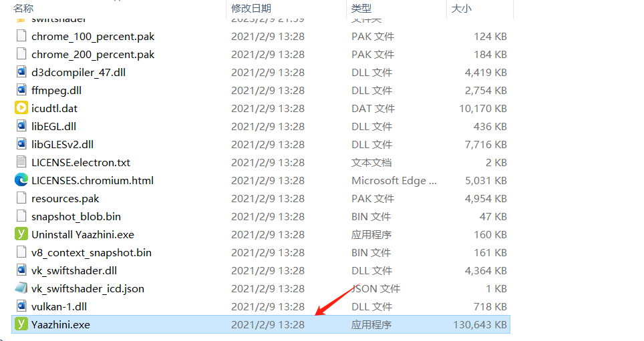
Task: Click the 7,716 KB size value
Action: pyautogui.click(x=486, y=144)
